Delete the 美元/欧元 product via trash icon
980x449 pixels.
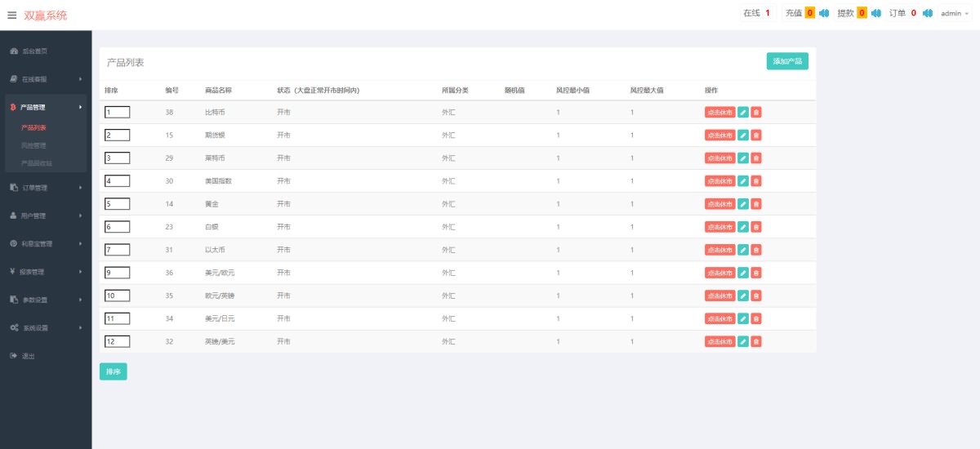[x=756, y=273]
